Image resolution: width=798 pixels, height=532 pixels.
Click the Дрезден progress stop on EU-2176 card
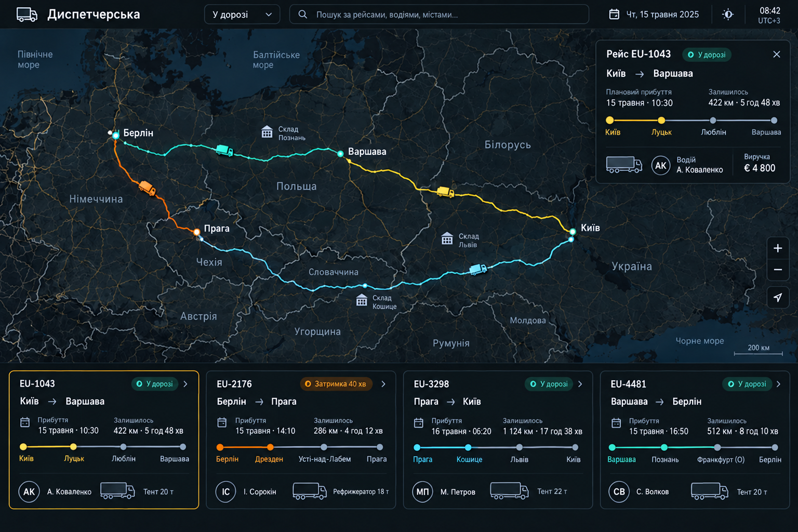tap(270, 447)
